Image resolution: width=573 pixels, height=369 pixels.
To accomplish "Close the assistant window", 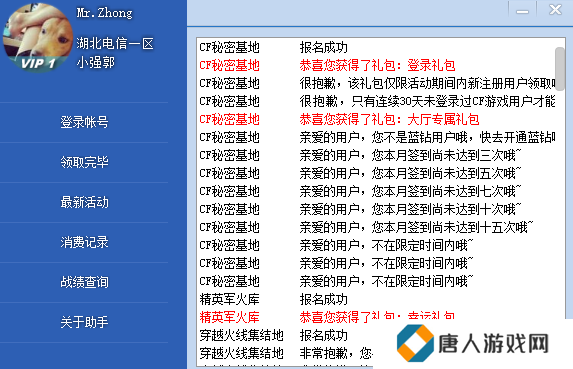I will pyautogui.click(x=555, y=10).
